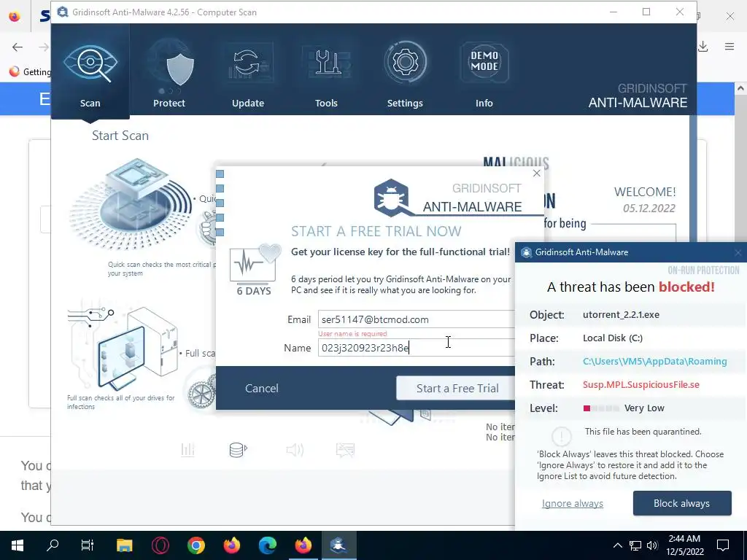Click the Susp.MPL.SuspiciousFile threat name

tap(640, 385)
